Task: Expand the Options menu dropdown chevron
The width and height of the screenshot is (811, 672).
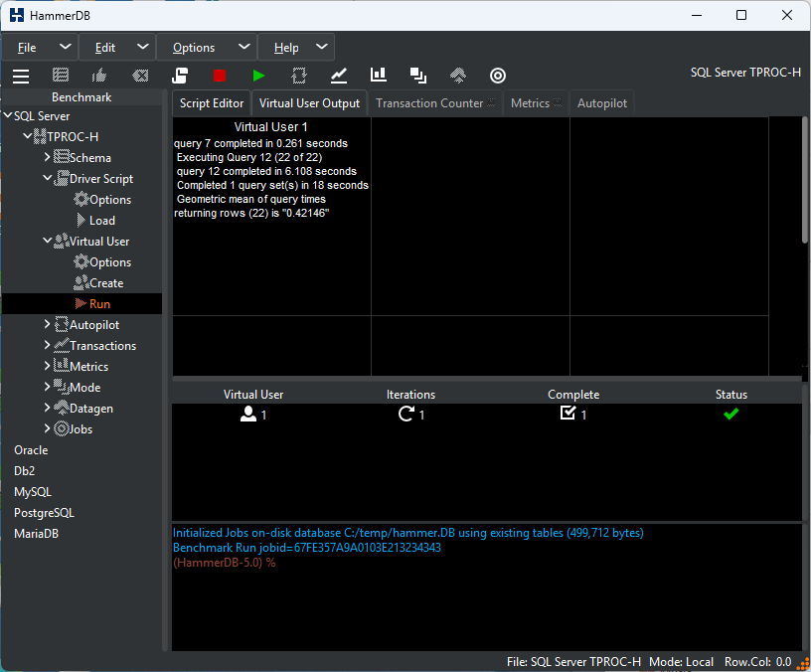Action: 244,47
